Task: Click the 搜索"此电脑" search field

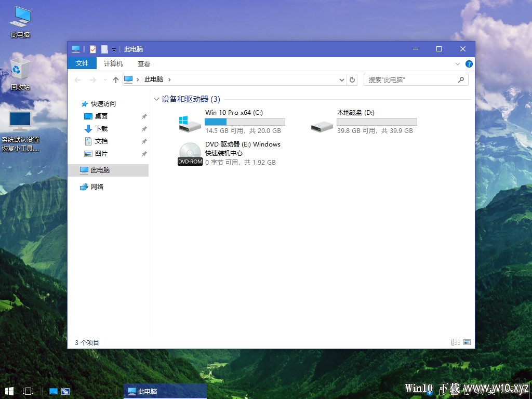Action: click(x=410, y=80)
